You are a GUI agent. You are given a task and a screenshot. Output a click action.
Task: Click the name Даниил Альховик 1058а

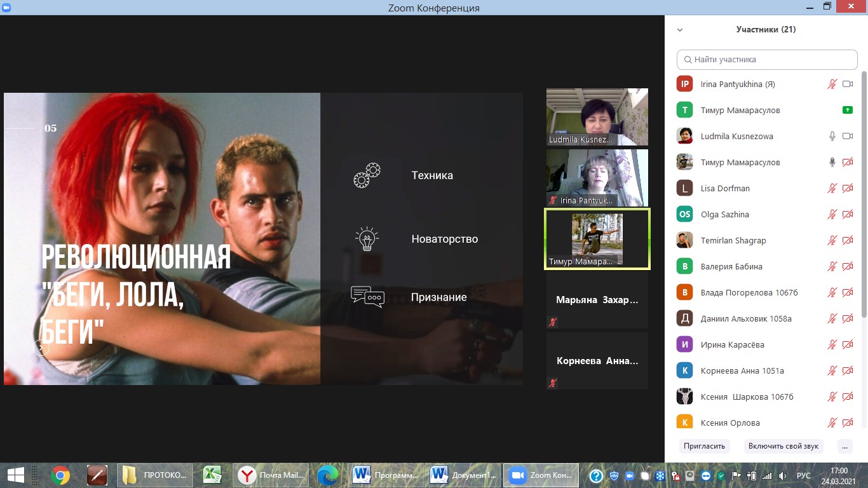[746, 318]
